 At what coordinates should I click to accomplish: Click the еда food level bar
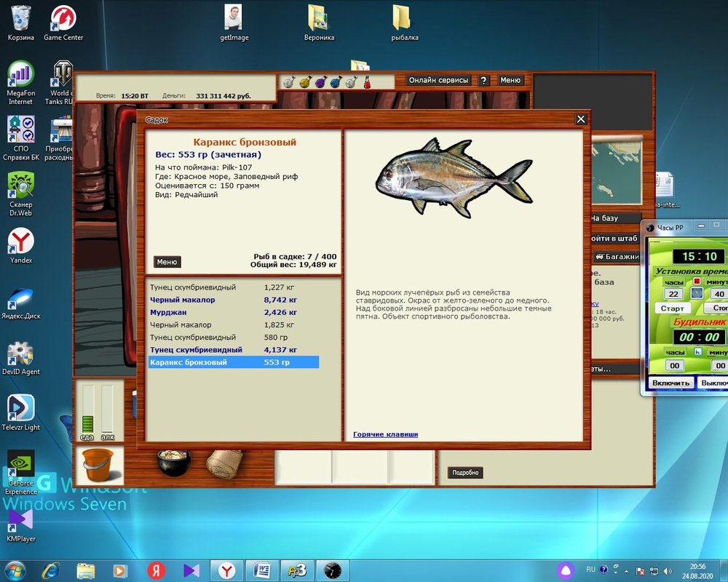click(88, 411)
